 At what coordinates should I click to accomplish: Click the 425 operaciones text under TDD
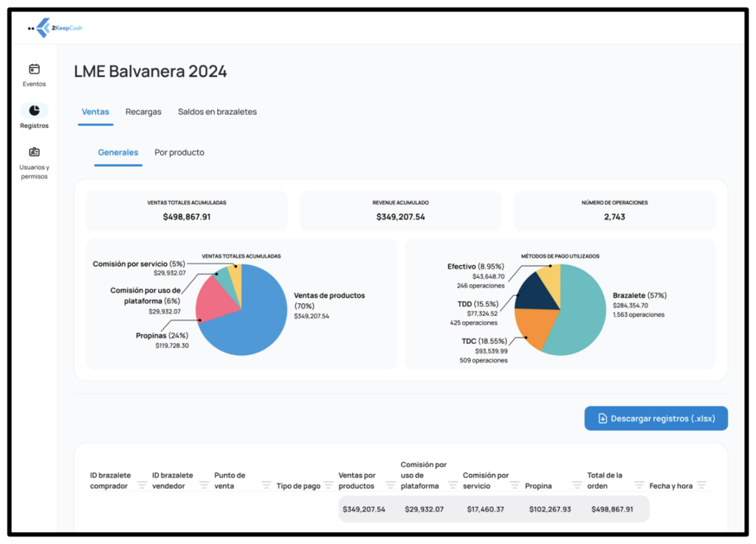[x=473, y=323]
